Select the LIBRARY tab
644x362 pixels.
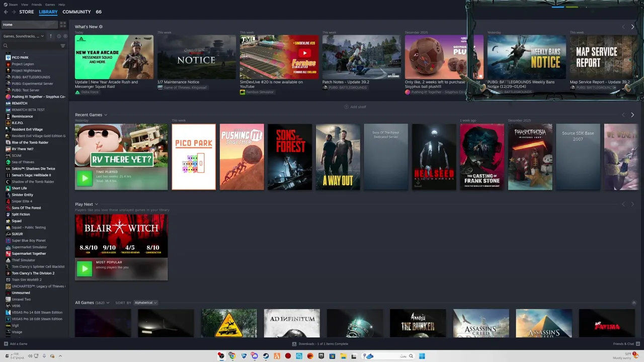[x=48, y=12]
